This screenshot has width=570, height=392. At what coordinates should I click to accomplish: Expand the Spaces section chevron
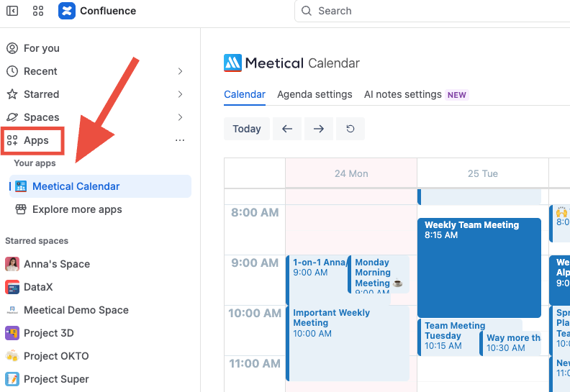click(x=180, y=117)
